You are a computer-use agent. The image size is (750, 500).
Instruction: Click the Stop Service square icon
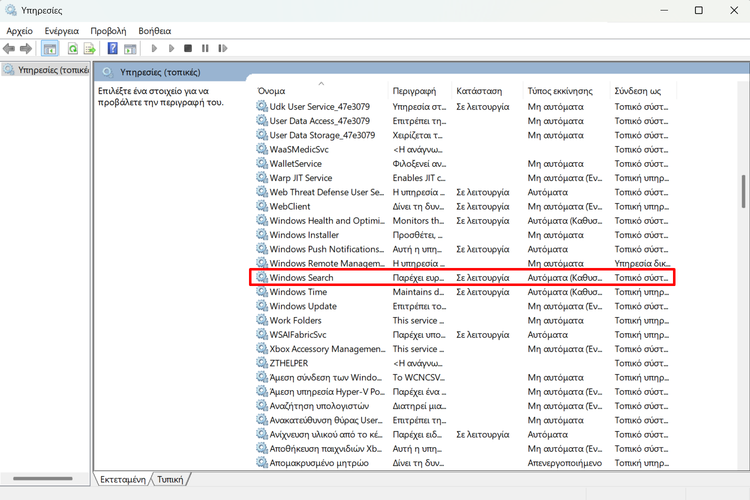188,48
